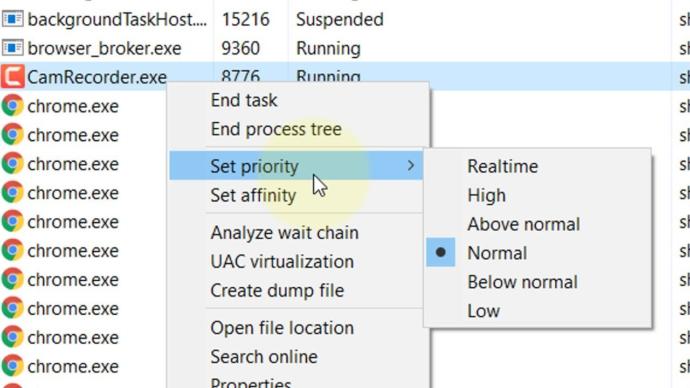Set priority to Above normal

[524, 224]
